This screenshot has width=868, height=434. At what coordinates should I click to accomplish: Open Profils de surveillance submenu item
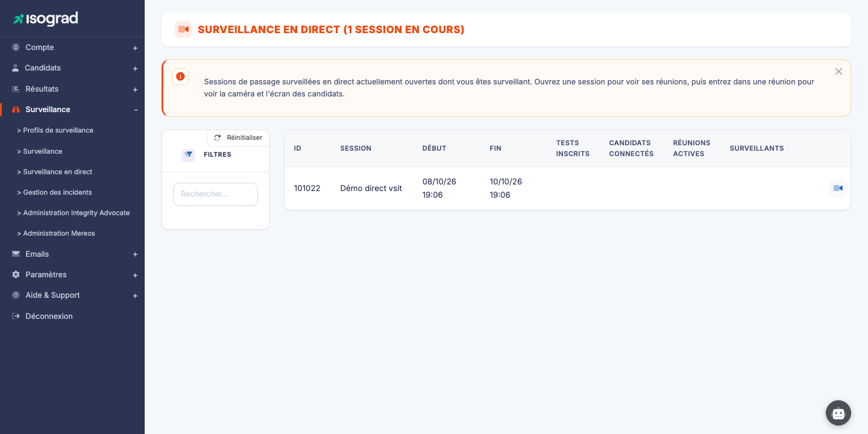click(x=55, y=130)
